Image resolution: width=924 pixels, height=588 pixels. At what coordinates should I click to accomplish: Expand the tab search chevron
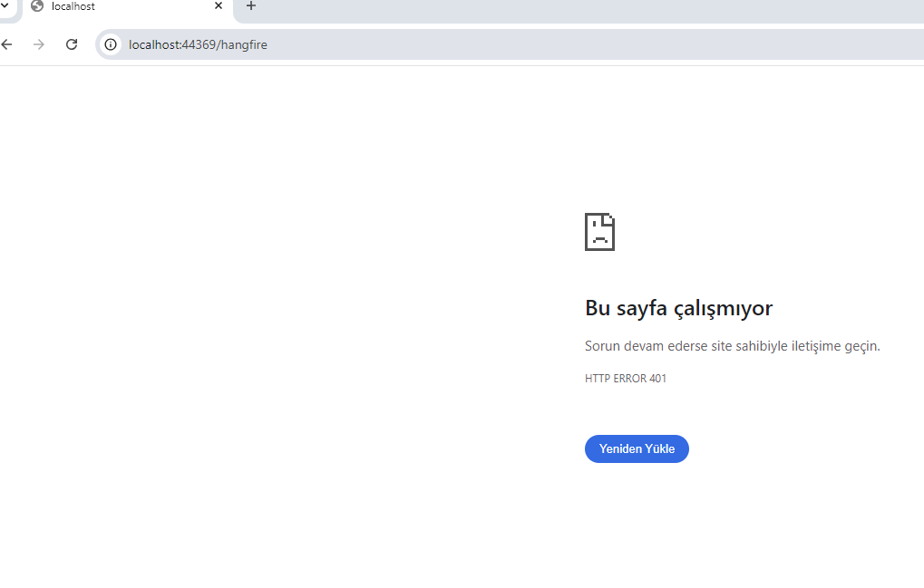(x=5, y=6)
